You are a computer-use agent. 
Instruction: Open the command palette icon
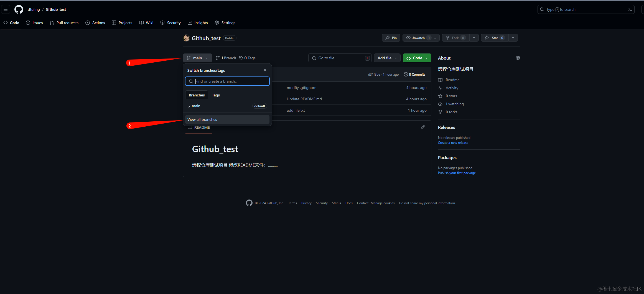point(630,9)
